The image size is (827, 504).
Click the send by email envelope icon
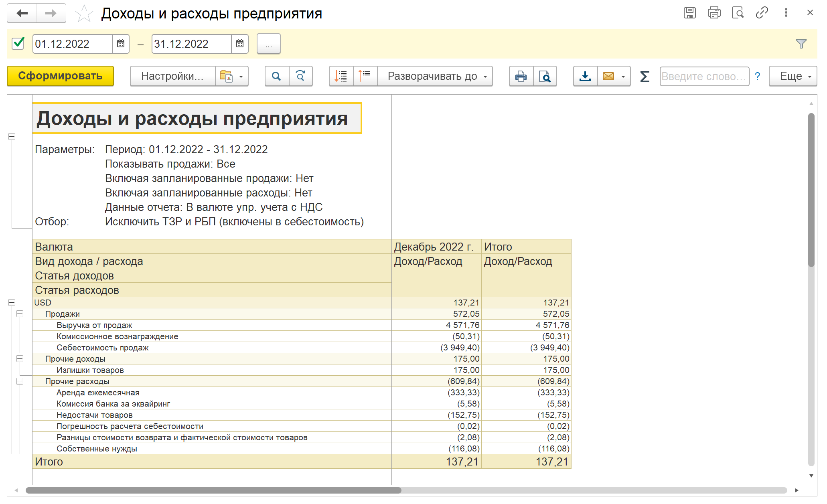[608, 76]
